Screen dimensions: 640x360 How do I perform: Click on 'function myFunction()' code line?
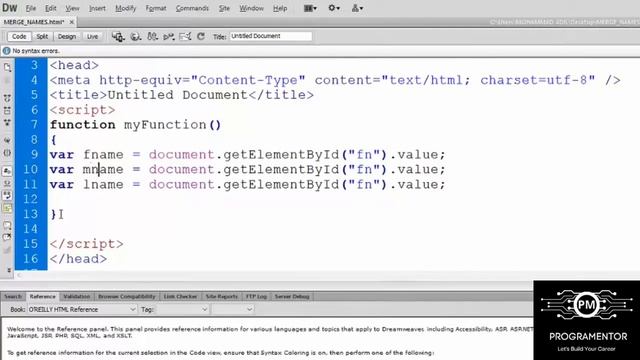pyautogui.click(x=136, y=124)
